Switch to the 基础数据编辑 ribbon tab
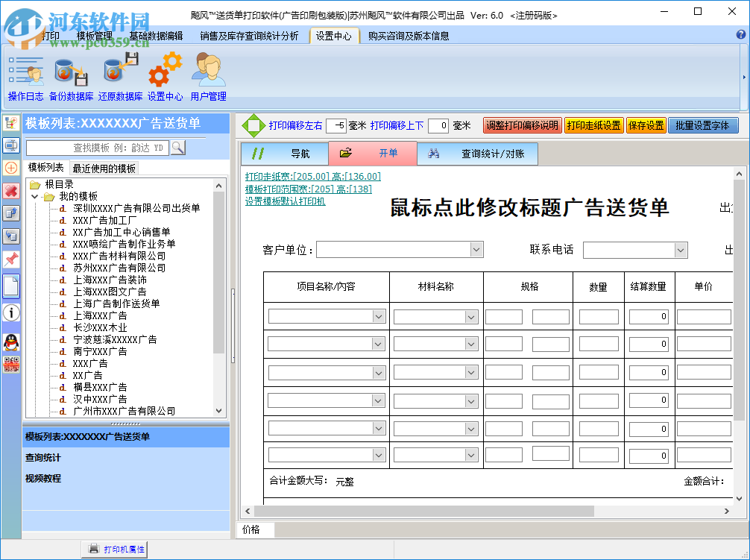Screen dimensions: 750x560 155,36
